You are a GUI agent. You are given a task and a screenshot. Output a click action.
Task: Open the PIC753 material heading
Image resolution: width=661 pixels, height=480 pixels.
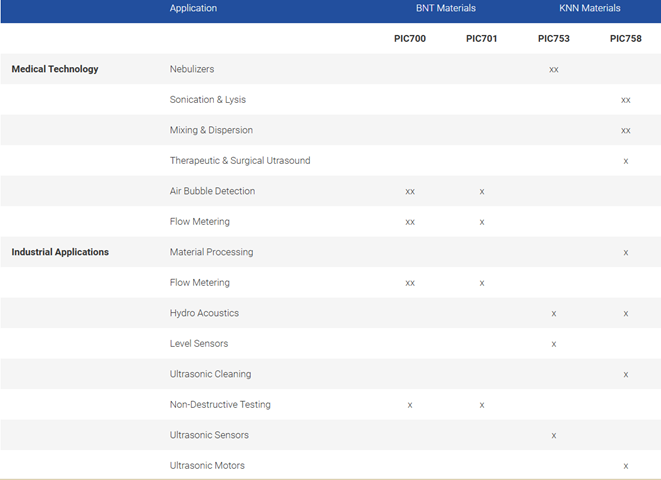pyautogui.click(x=554, y=39)
